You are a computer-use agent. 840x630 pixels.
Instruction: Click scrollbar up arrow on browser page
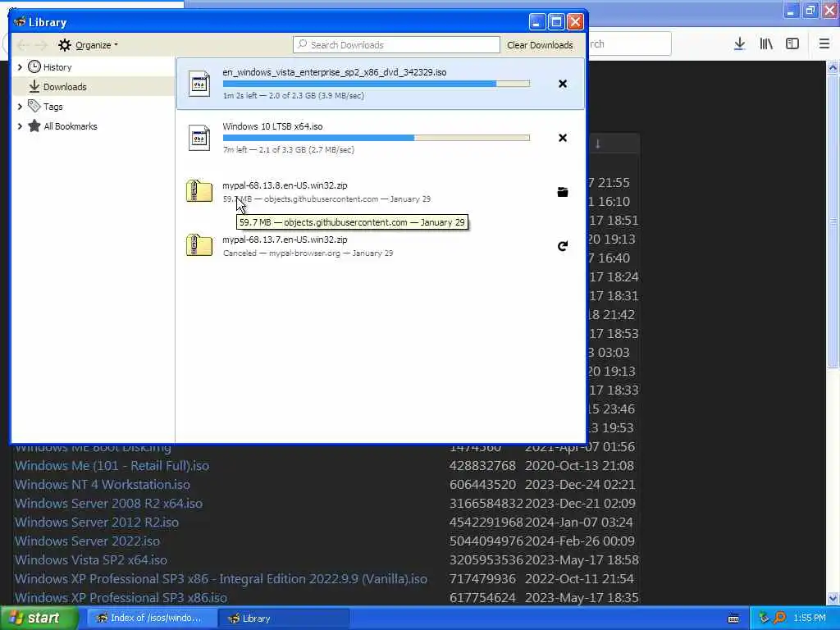tap(833, 67)
